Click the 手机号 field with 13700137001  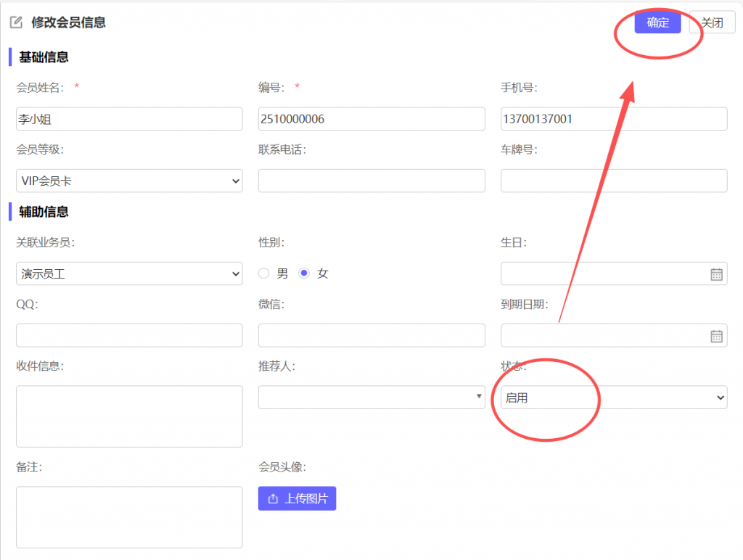tap(614, 119)
